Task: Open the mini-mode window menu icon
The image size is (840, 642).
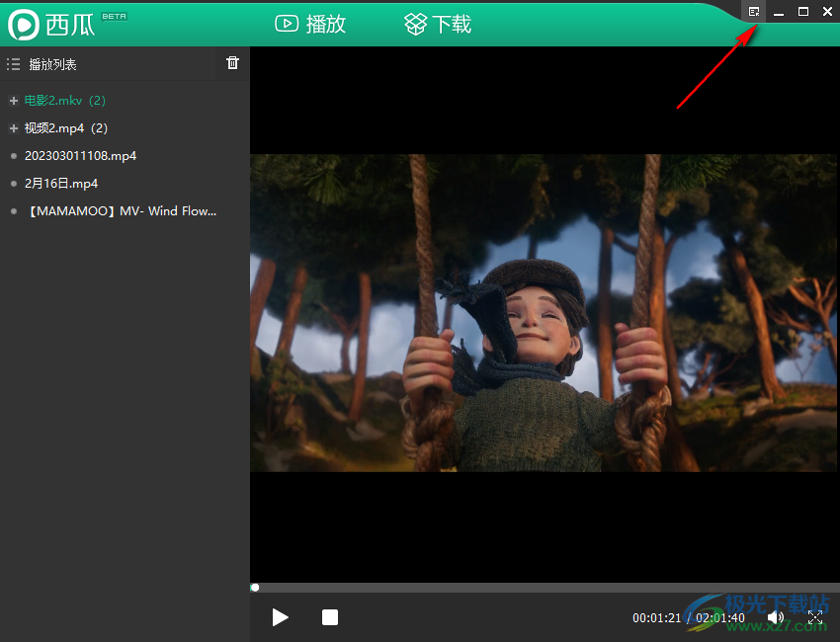Action: 754,11
